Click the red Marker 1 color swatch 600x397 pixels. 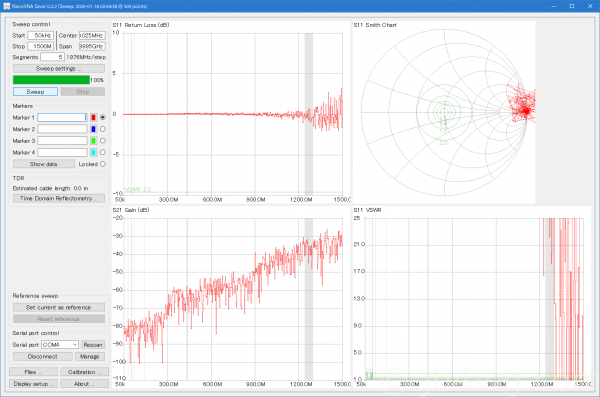point(93,118)
